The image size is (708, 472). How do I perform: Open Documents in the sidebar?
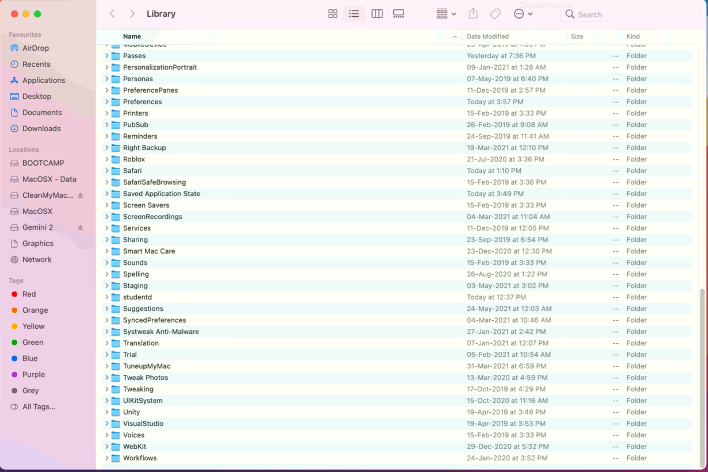point(42,112)
